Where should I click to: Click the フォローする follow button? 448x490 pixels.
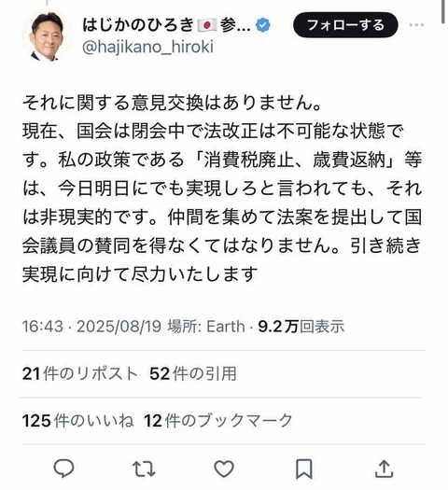click(345, 25)
